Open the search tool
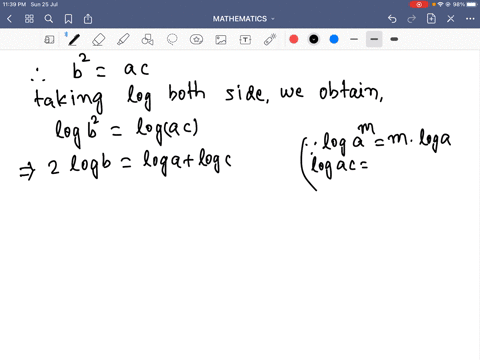Viewport: 480px width, 360px height. pos(49,19)
